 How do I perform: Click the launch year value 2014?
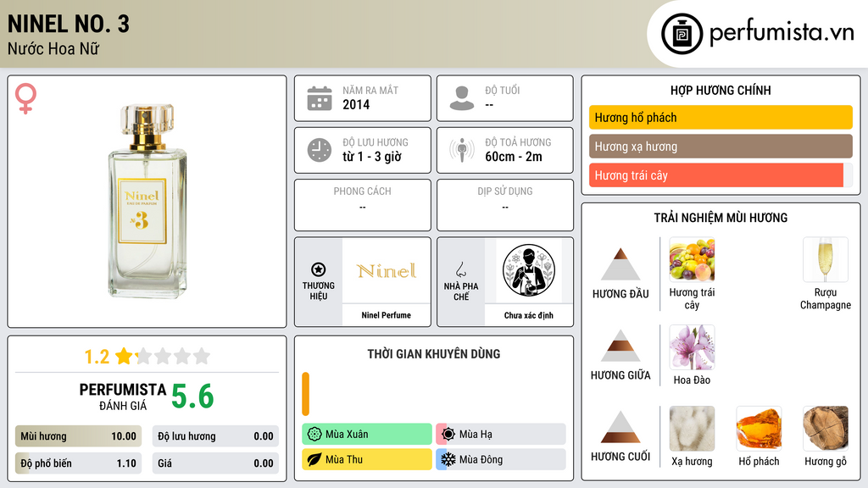click(x=356, y=104)
